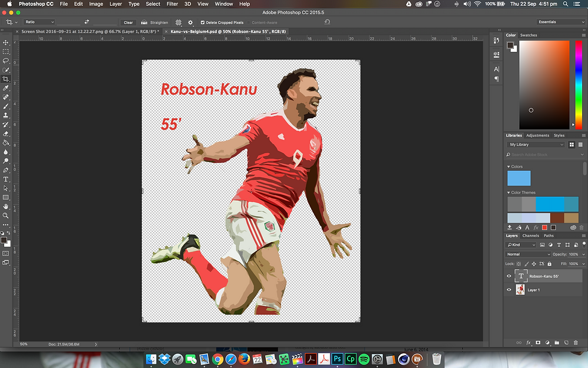Screen dimensions: 588x368
Task: Select the Rectangle shape tool
Action: click(x=6, y=197)
